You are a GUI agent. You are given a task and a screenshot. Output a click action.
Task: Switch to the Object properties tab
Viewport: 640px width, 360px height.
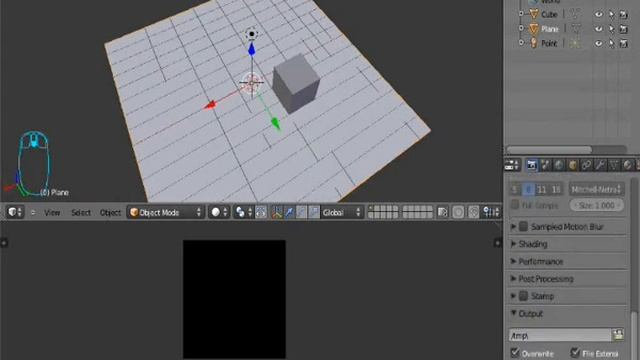(x=573, y=165)
